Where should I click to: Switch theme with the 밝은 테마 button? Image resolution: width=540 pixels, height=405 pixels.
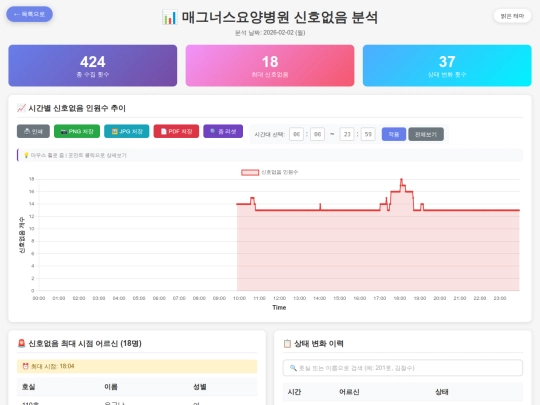(512, 16)
